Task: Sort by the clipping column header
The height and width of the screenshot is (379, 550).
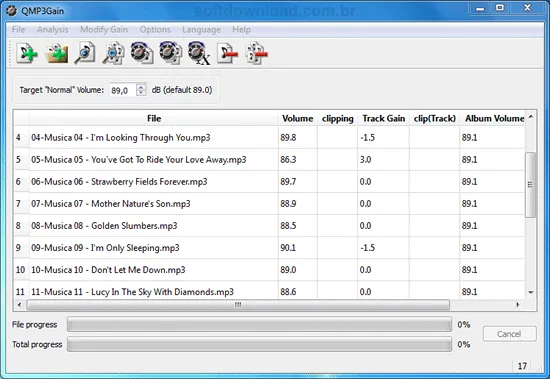Action: point(337,119)
